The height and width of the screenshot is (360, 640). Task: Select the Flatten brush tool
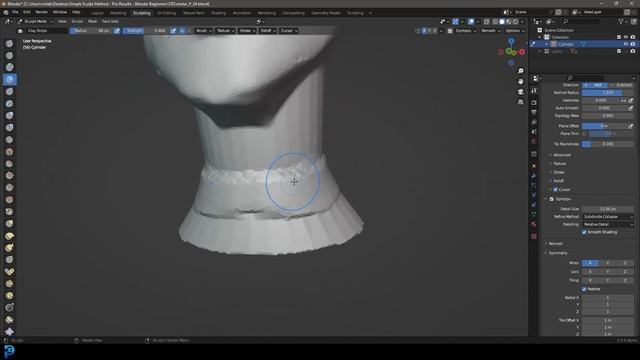[x=9, y=164]
